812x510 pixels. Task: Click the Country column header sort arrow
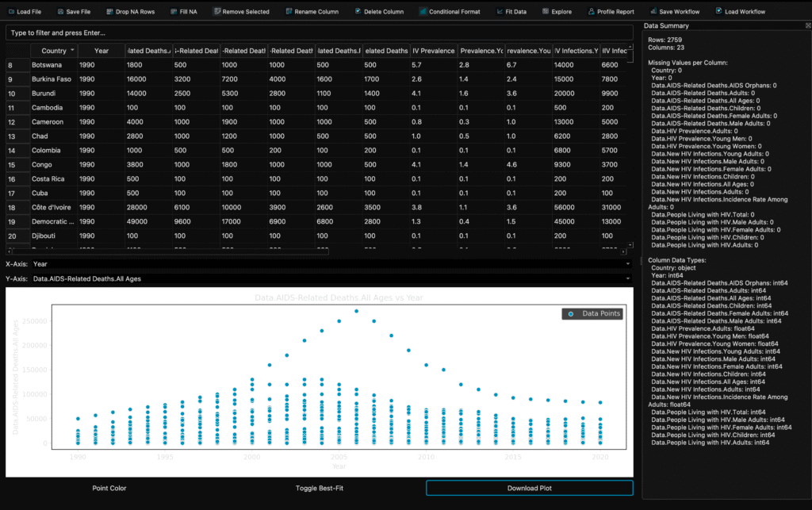pos(73,50)
